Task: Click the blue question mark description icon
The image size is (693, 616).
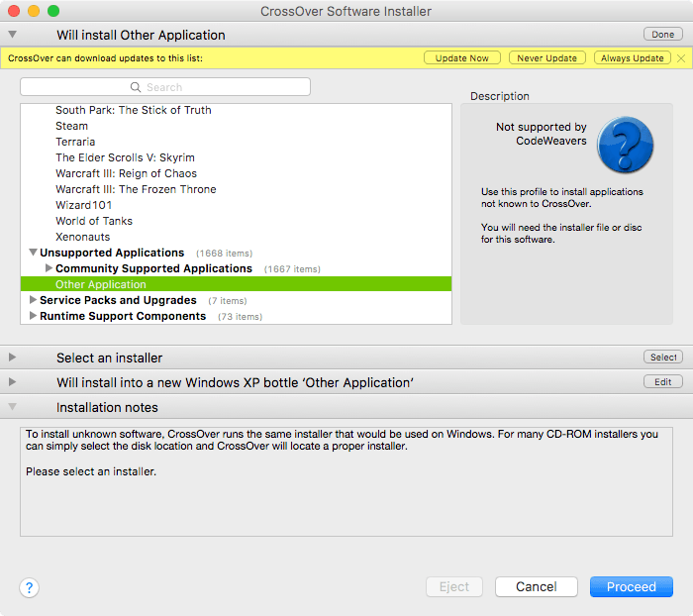Action: 626,145
